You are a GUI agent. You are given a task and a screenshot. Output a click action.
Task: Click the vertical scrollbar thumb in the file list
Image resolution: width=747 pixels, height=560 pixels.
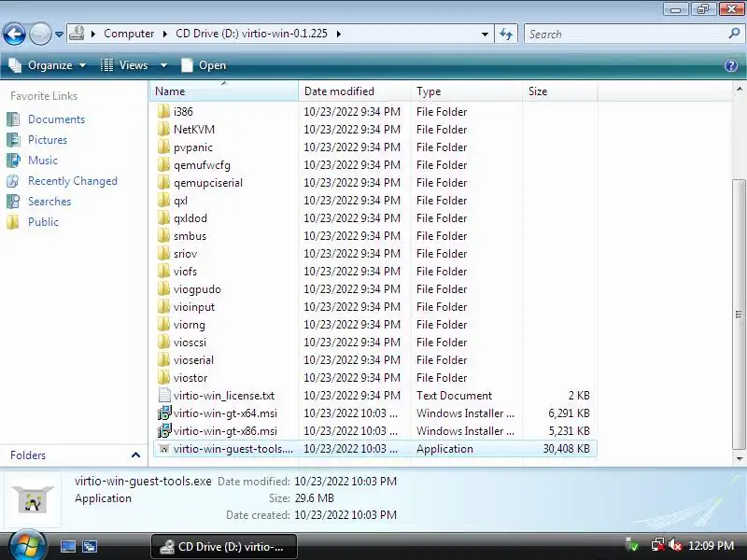coord(739,315)
